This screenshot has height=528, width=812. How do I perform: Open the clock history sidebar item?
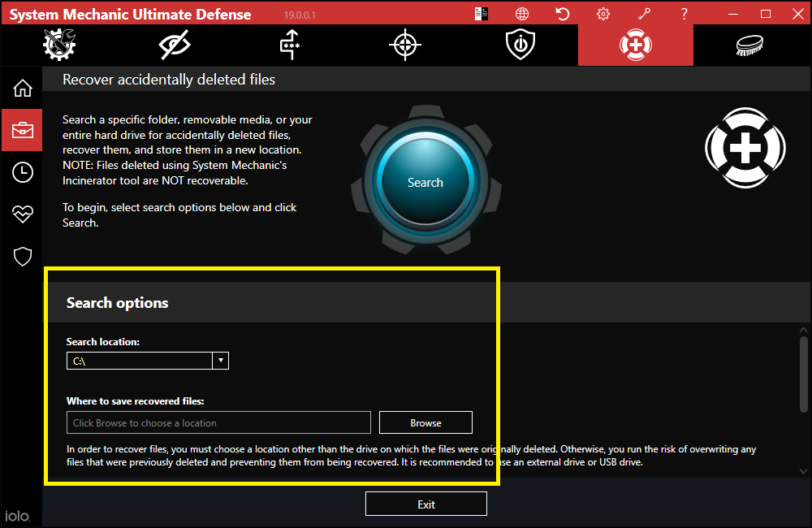point(22,172)
